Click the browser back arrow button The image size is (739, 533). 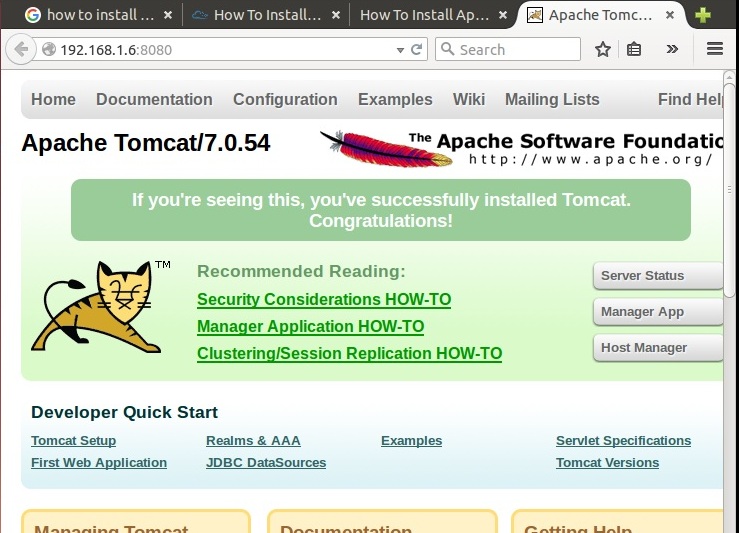[21, 49]
